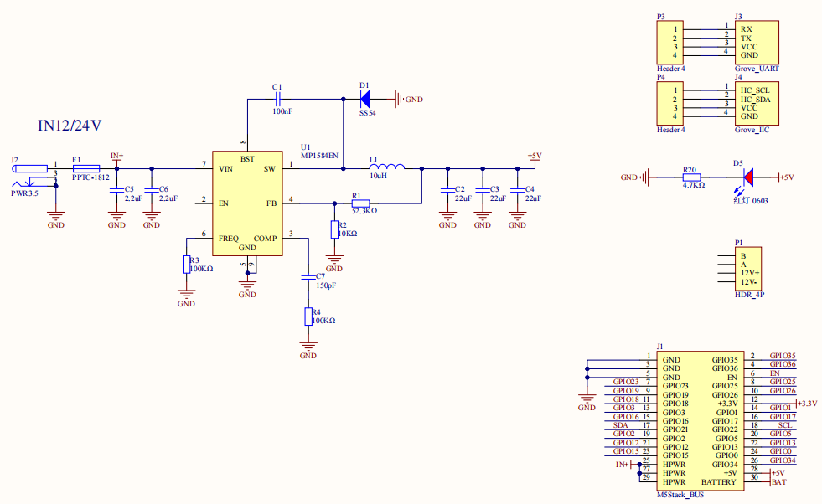Image resolution: width=822 pixels, height=504 pixels.
Task: Click the P3 Header 4 block
Action: 670,42
